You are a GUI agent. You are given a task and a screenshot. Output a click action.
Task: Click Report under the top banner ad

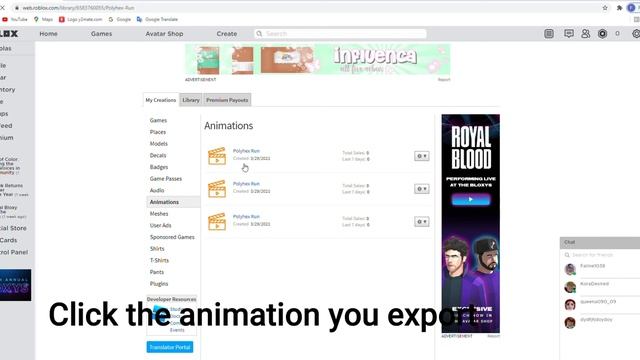click(444, 80)
